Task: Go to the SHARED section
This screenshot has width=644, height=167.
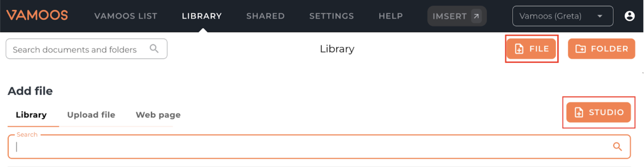Action: pyautogui.click(x=265, y=16)
